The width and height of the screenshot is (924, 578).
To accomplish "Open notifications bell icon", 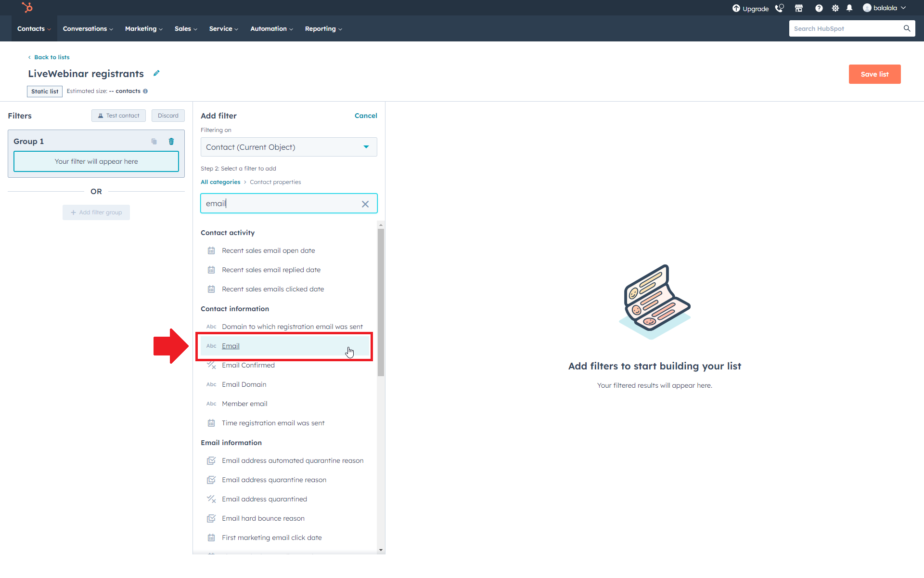I will coord(849,8).
